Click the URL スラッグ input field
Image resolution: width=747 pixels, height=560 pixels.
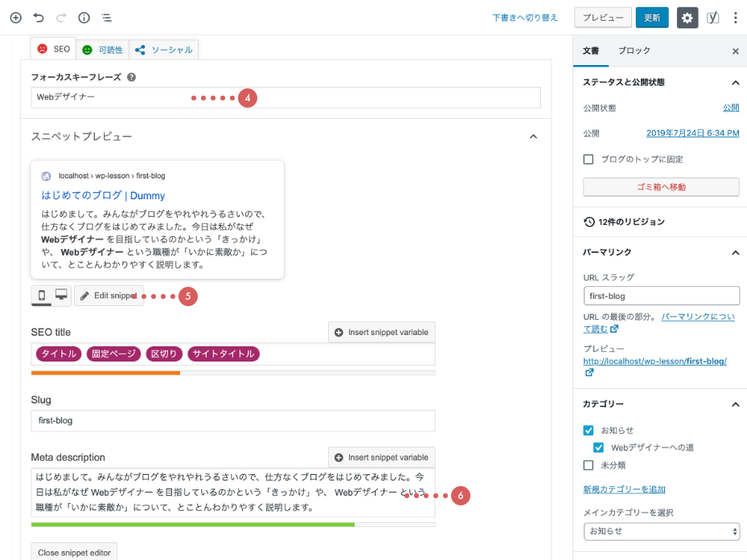[x=661, y=296]
